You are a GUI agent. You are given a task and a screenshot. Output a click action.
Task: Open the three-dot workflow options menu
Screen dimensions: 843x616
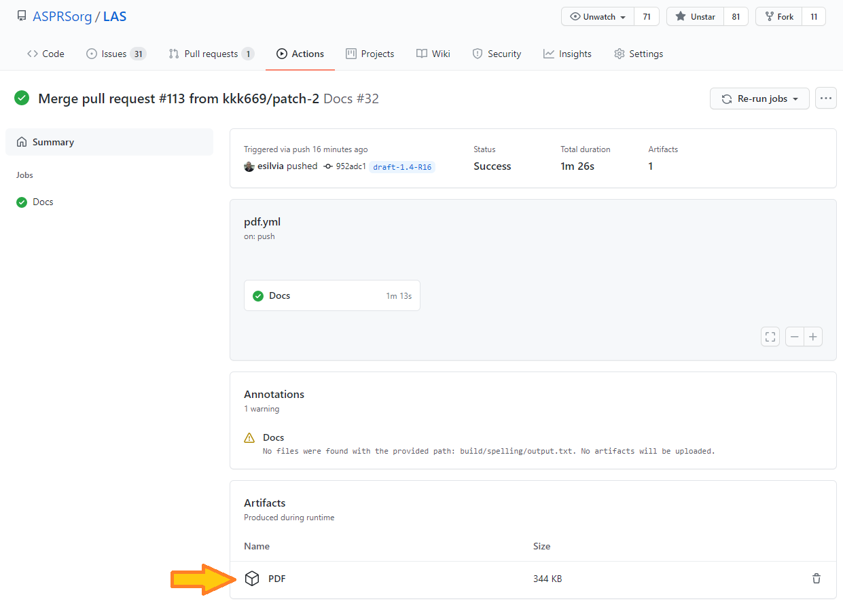click(x=825, y=98)
